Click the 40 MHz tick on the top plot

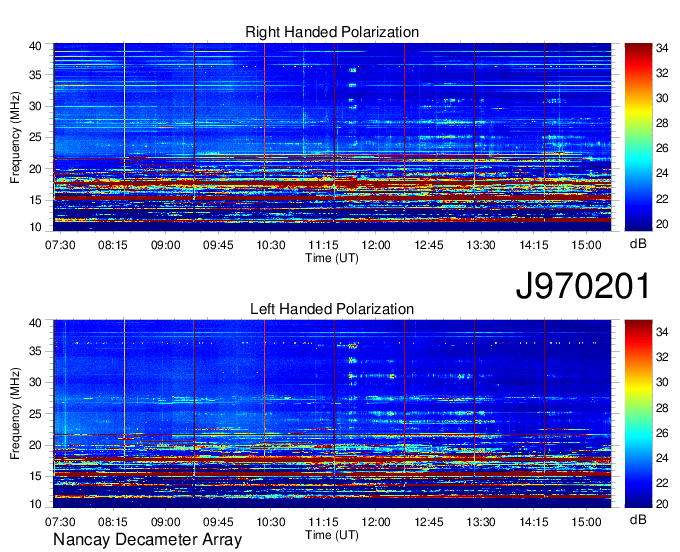pos(36,46)
